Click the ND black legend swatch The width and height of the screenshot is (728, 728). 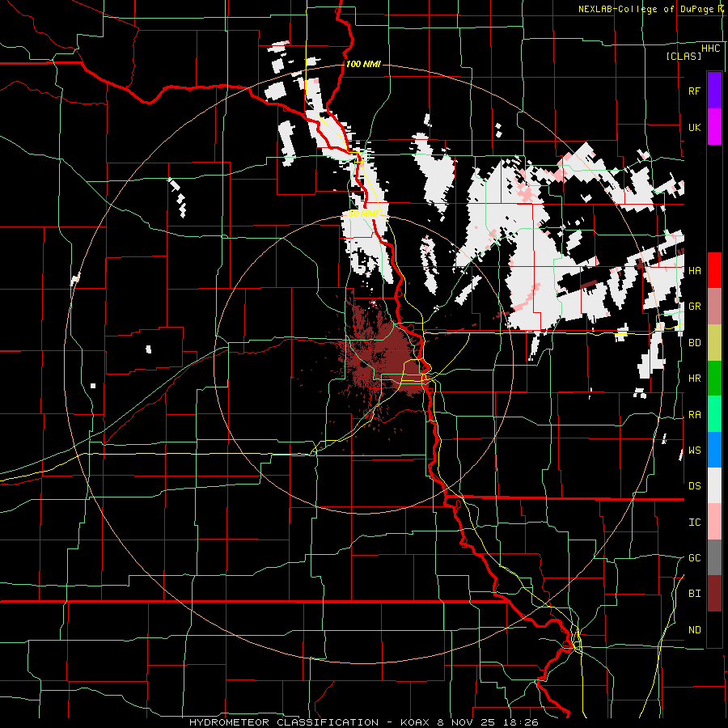pyautogui.click(x=714, y=629)
